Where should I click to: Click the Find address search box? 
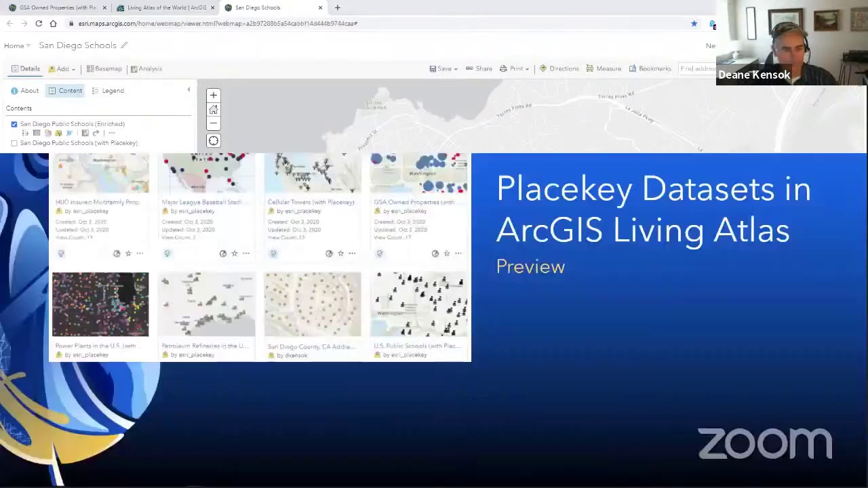click(x=697, y=68)
